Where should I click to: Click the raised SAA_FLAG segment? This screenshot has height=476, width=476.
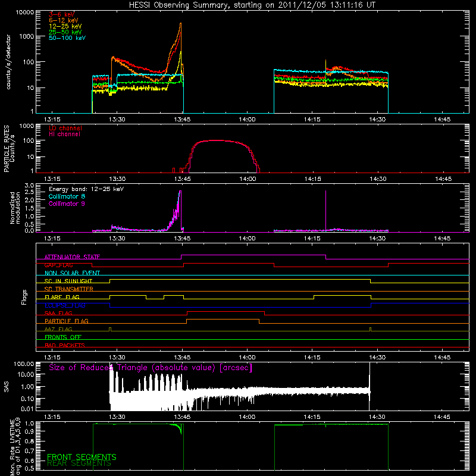[x=226, y=311]
